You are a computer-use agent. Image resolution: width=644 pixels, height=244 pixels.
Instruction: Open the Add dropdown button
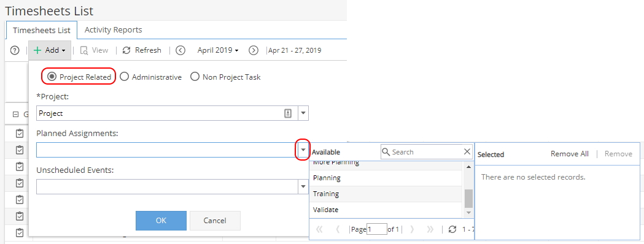click(x=50, y=50)
